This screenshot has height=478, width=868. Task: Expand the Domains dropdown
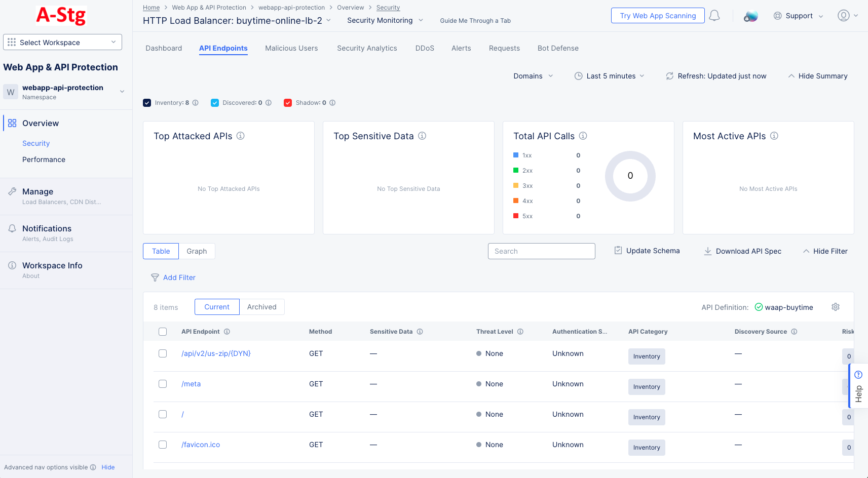tap(533, 75)
